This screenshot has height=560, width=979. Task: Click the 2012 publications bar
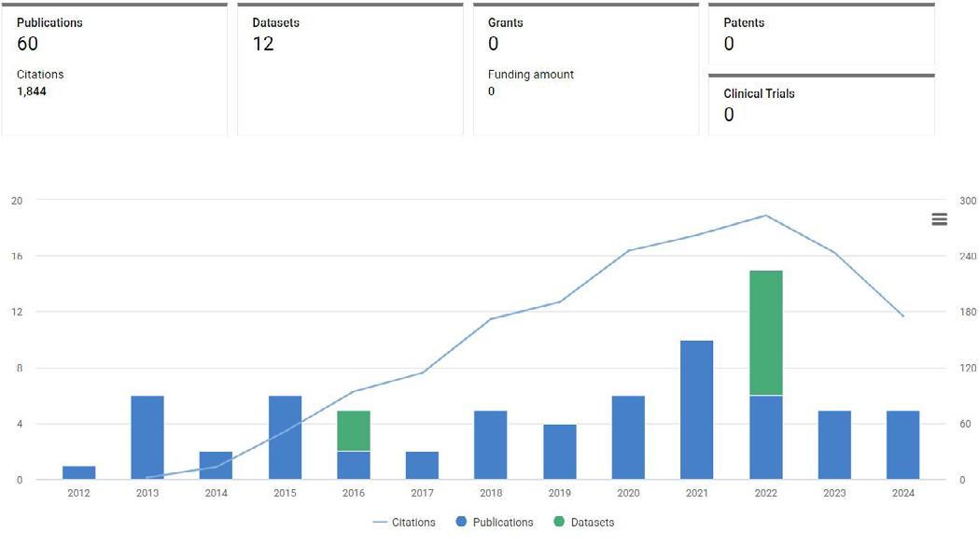[78, 472]
